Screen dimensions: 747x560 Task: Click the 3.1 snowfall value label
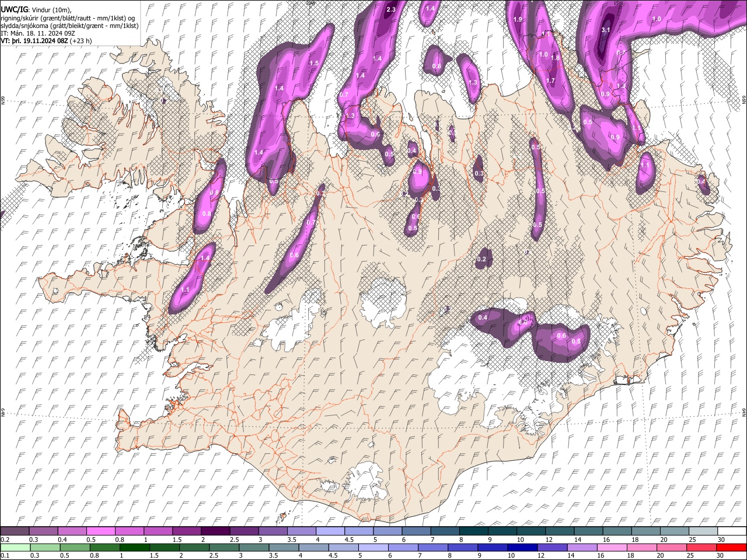coord(605,30)
